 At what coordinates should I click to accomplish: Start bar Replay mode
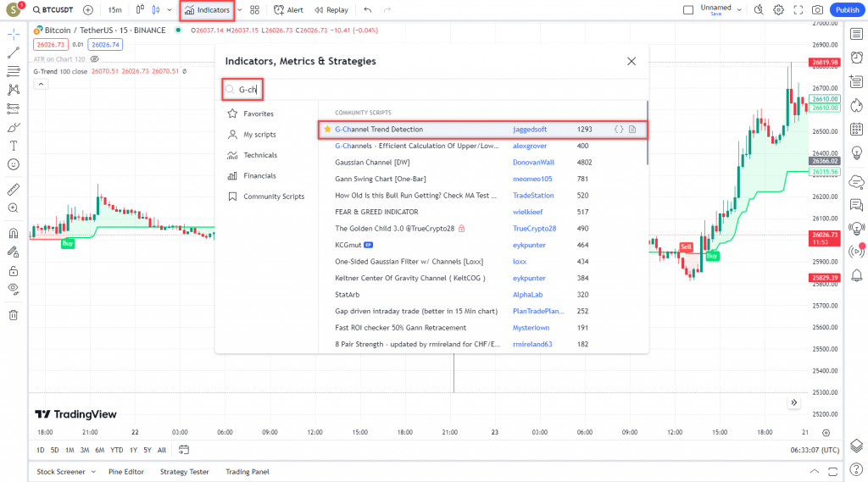[331, 10]
